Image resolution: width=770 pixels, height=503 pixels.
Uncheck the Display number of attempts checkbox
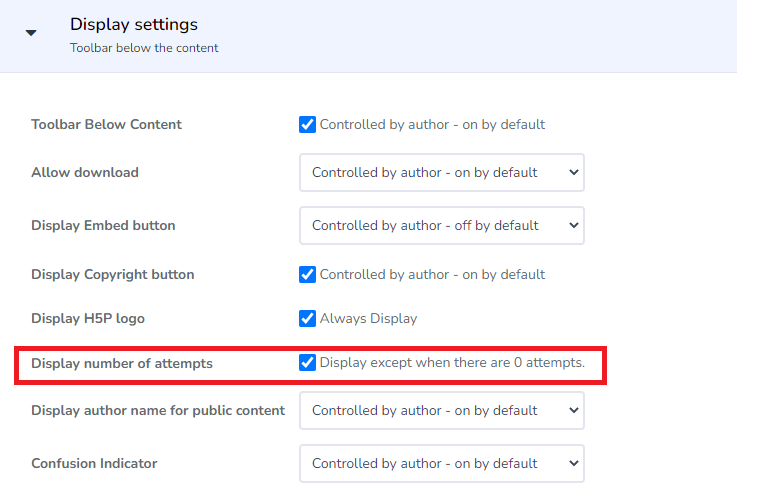[x=307, y=363]
